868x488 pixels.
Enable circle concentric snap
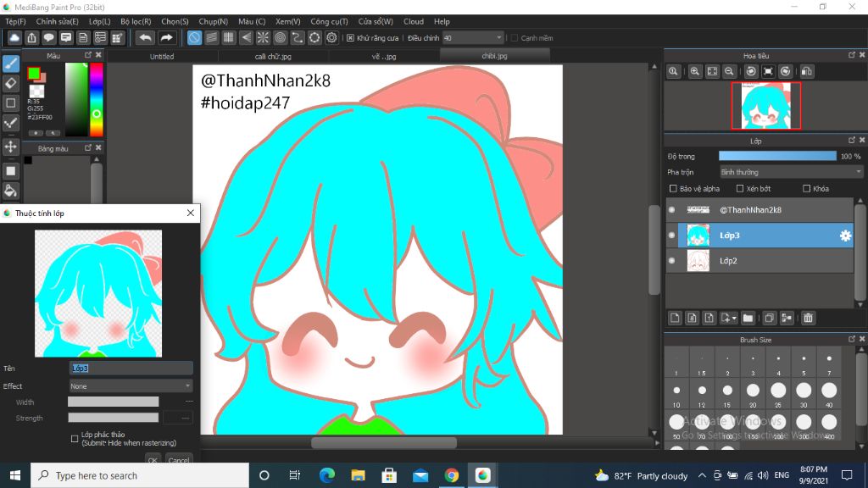click(280, 37)
